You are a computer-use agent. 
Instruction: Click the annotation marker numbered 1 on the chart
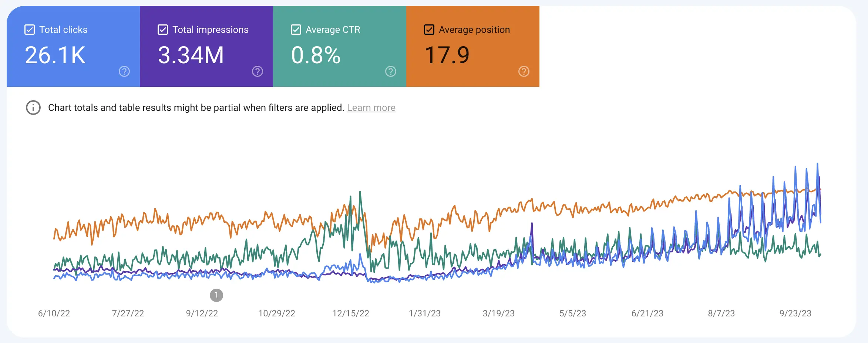tap(216, 295)
